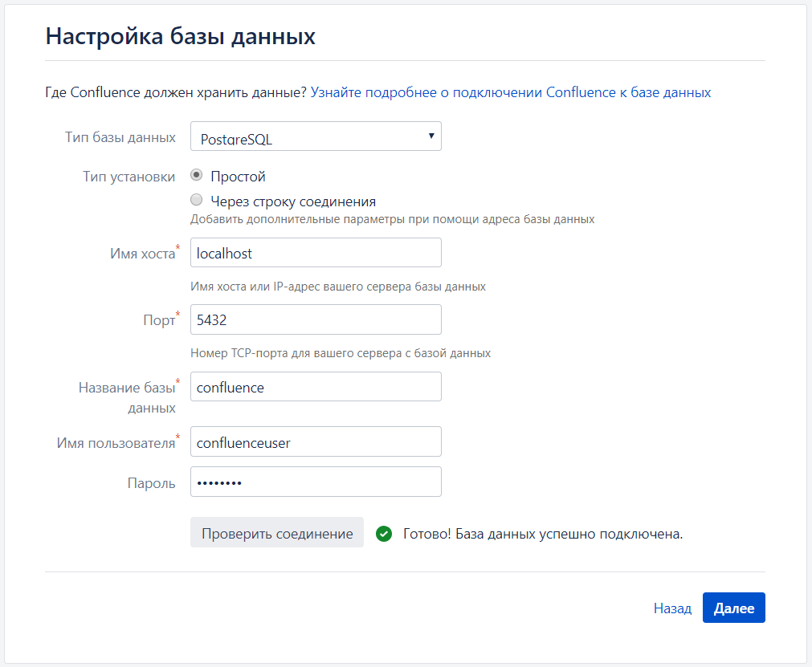Open the link about connecting Confluence to a database
The image size is (812, 667).
tap(510, 92)
